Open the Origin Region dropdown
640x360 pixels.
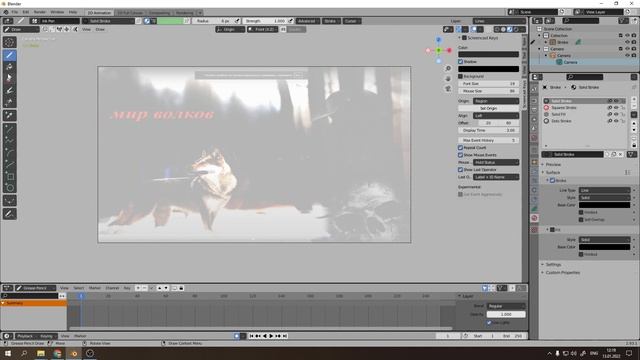[x=496, y=101]
